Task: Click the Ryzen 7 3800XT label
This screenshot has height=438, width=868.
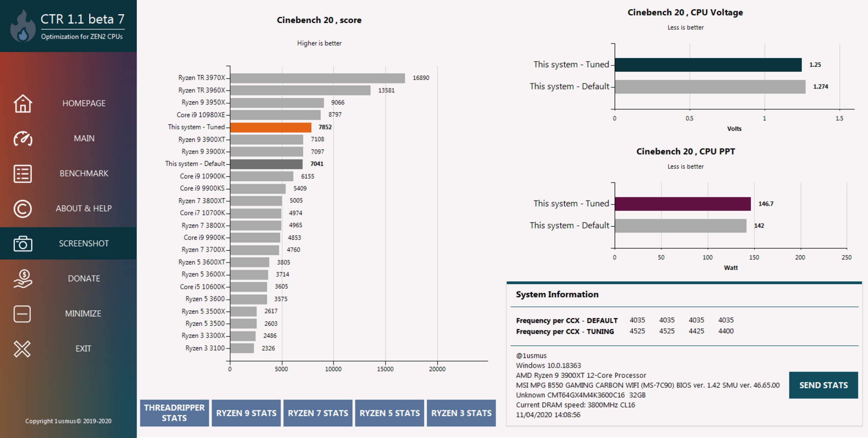Action: (201, 201)
